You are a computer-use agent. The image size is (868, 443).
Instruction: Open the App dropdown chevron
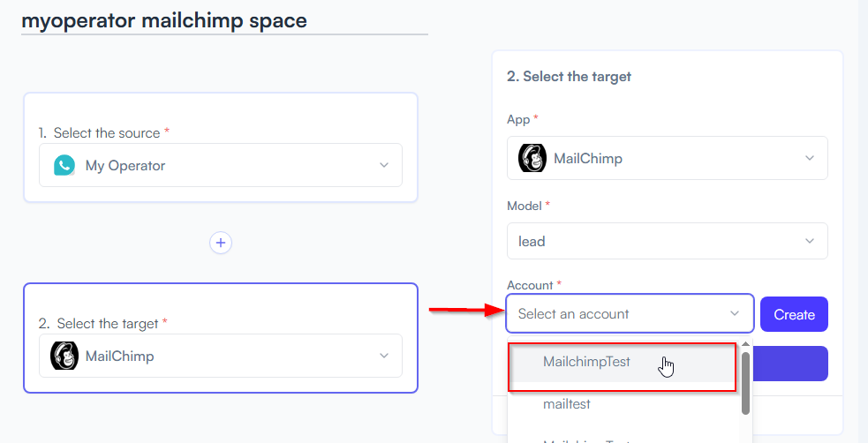810,159
